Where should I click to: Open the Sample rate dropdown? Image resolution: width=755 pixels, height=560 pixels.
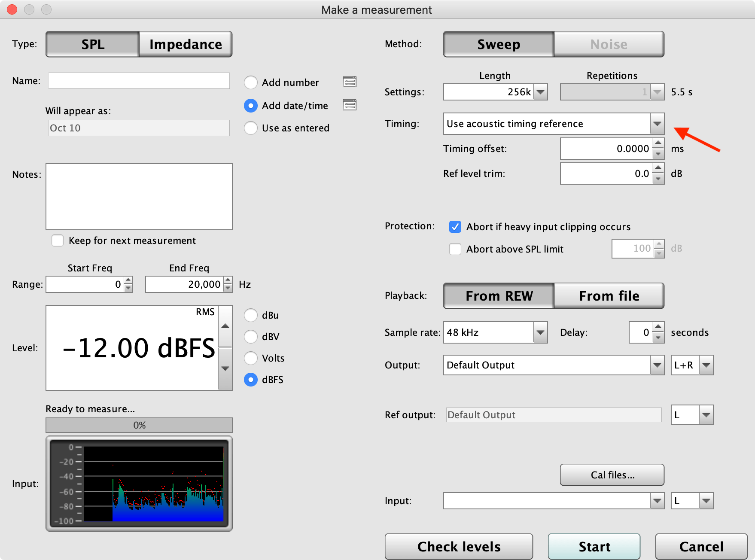(x=540, y=332)
